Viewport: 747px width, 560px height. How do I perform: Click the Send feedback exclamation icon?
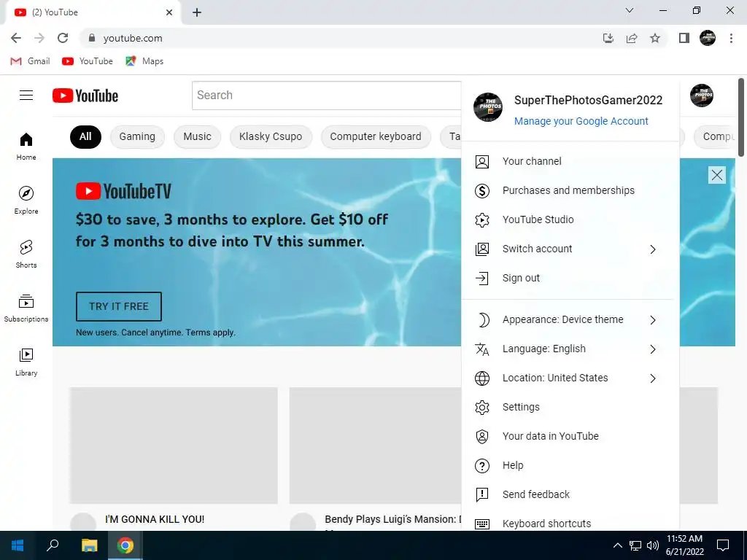pos(482,495)
